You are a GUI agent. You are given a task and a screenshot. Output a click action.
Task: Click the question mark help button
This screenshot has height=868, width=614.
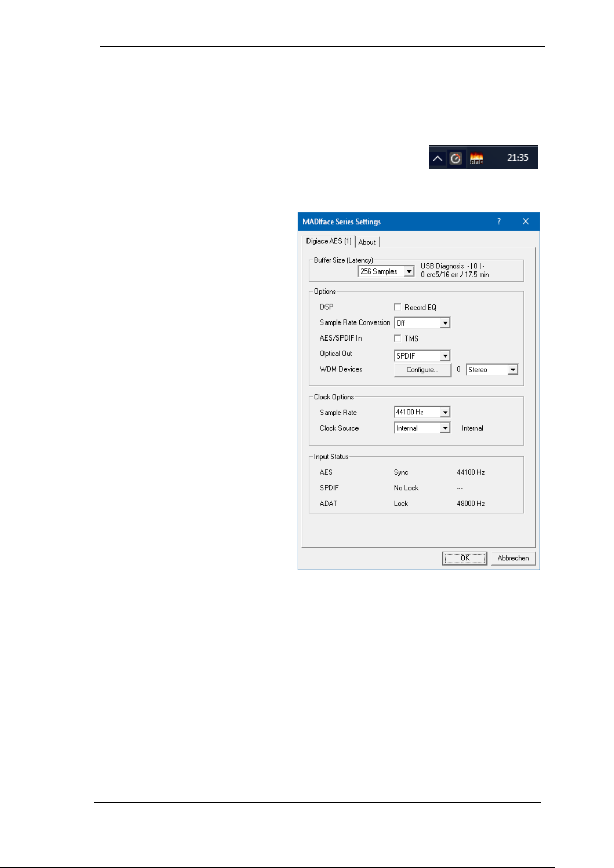(499, 222)
